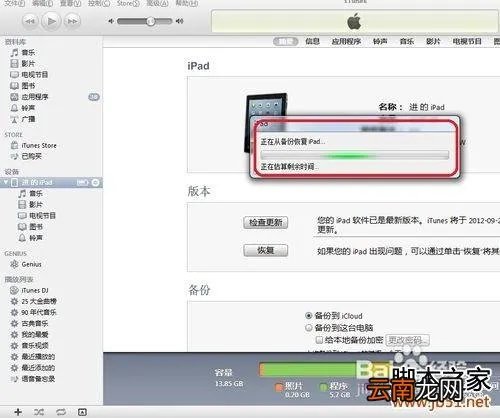Eject the iPad using the eject icon

pyautogui.click(x=95, y=182)
